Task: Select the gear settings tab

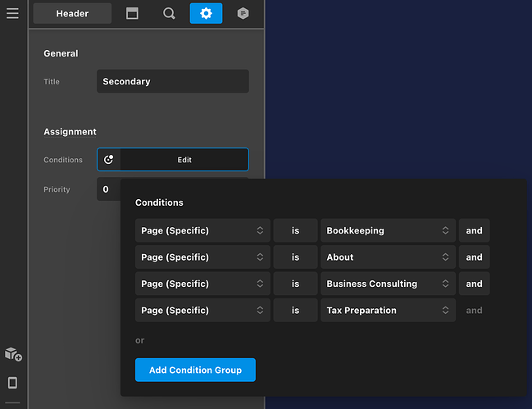Action: (x=206, y=14)
